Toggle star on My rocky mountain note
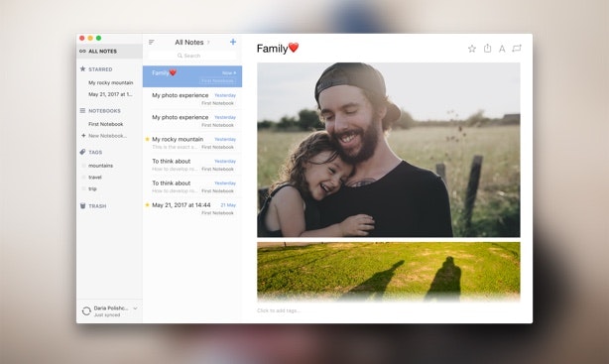Screen dimensions: 609x364 click(147, 139)
